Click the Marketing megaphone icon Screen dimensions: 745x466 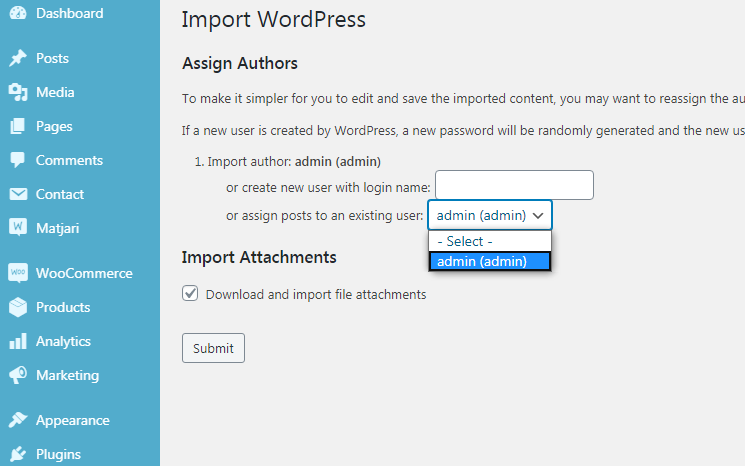[18, 375]
